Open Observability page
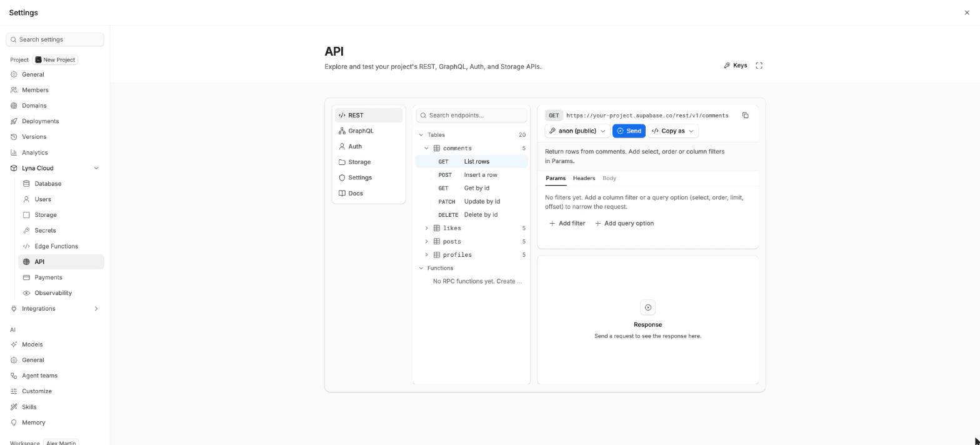The image size is (980, 445). [x=61, y=293]
